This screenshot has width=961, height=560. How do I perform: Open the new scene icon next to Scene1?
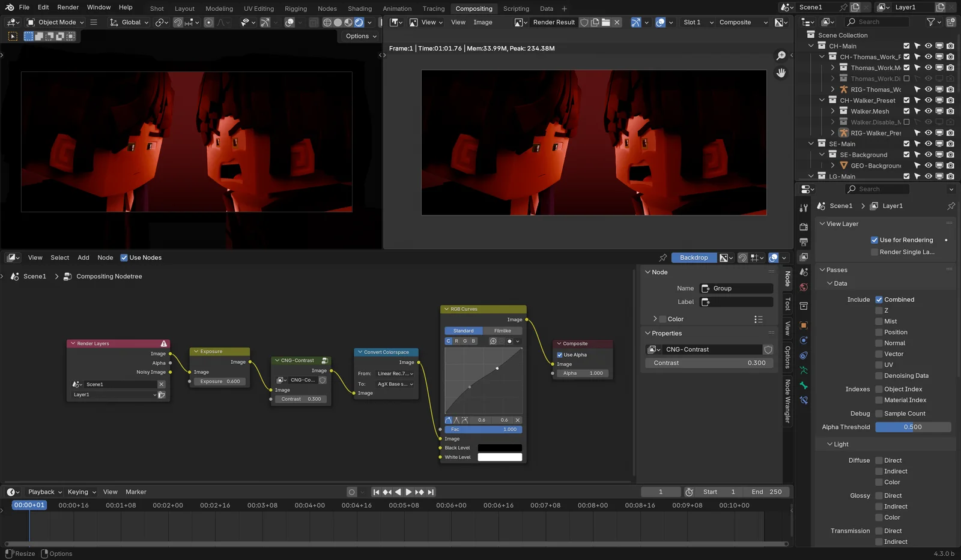[x=855, y=7]
